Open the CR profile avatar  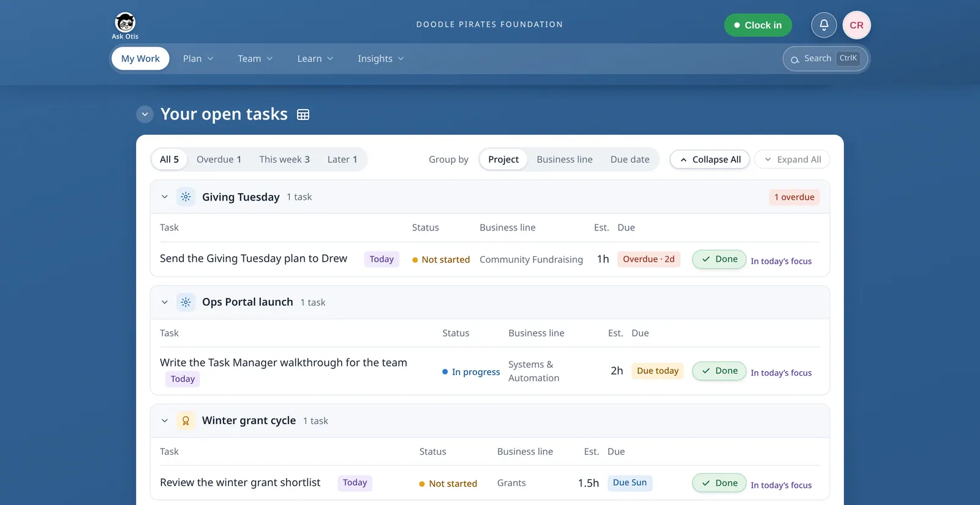[856, 25]
